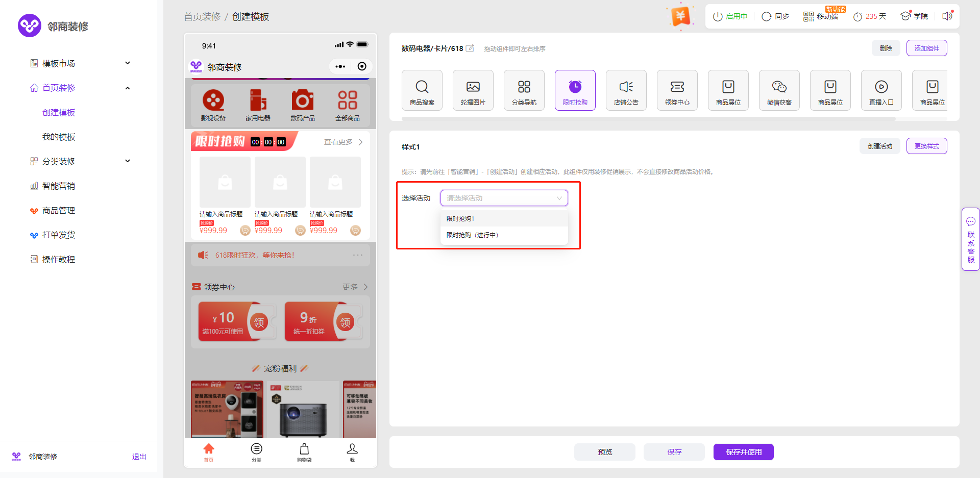Click the 添加组件 button
980x478 pixels.
click(926, 48)
